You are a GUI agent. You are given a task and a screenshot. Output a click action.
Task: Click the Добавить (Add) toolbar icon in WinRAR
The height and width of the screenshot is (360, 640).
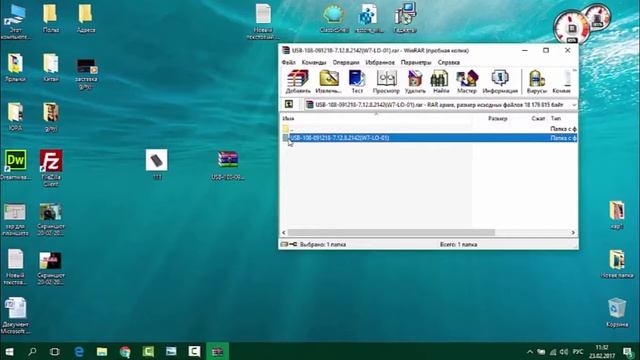coord(298,82)
